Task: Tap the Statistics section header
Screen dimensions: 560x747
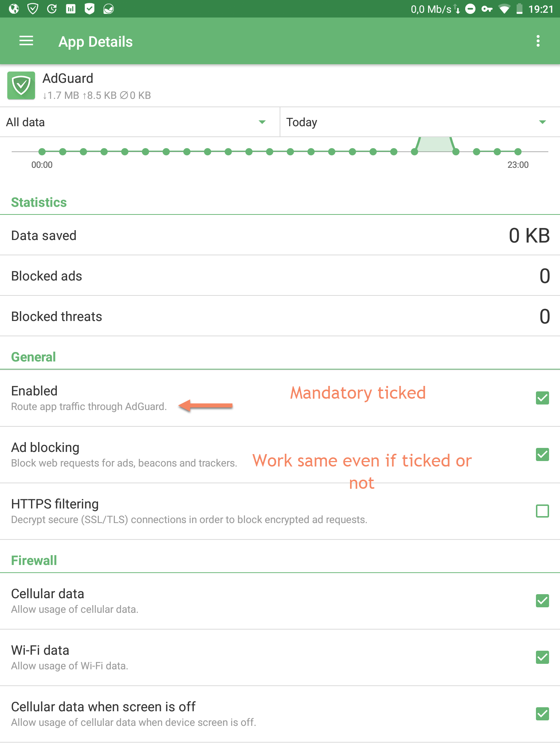Action: [x=39, y=202]
